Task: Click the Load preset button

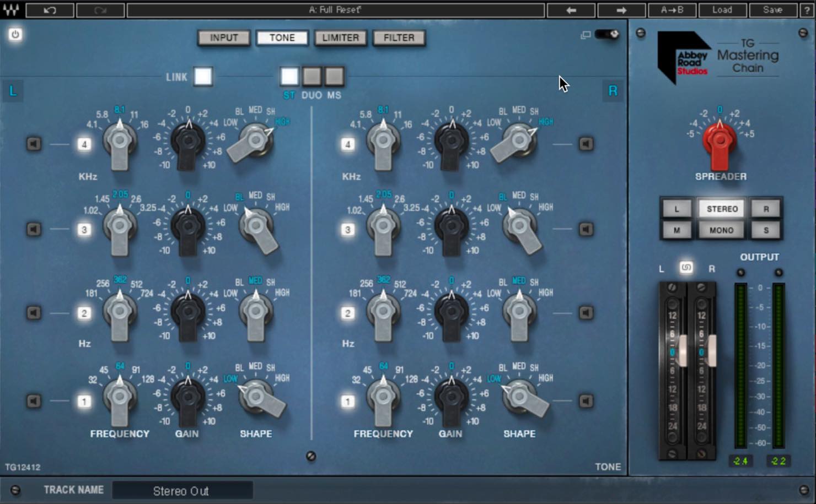Action: point(722,10)
